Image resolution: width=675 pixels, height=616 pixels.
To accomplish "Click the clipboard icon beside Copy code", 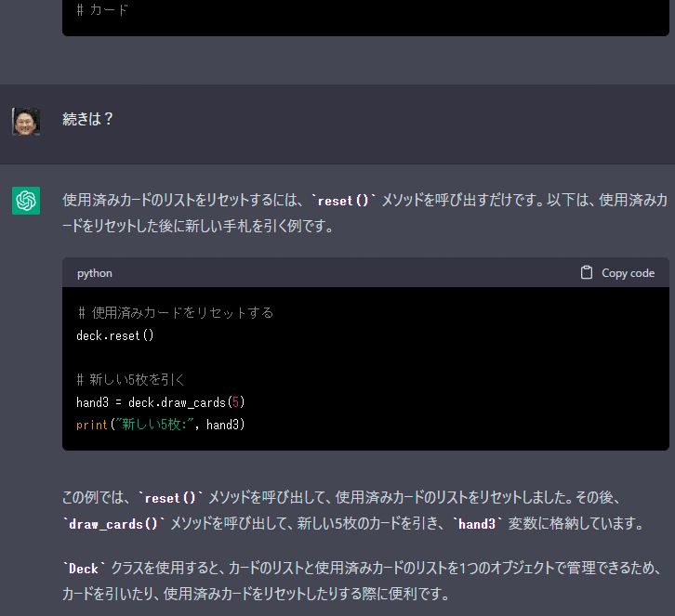I will pyautogui.click(x=587, y=273).
